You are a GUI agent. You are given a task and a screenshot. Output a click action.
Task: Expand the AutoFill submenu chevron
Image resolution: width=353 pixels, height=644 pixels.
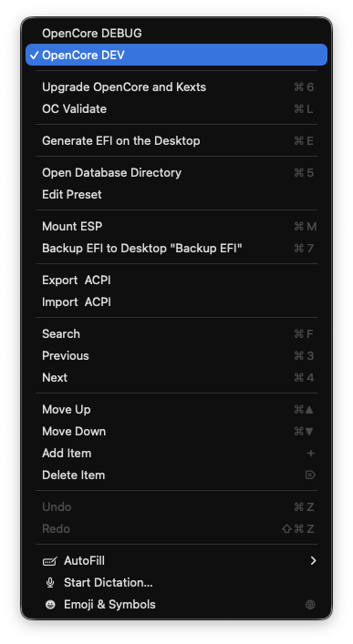(313, 561)
